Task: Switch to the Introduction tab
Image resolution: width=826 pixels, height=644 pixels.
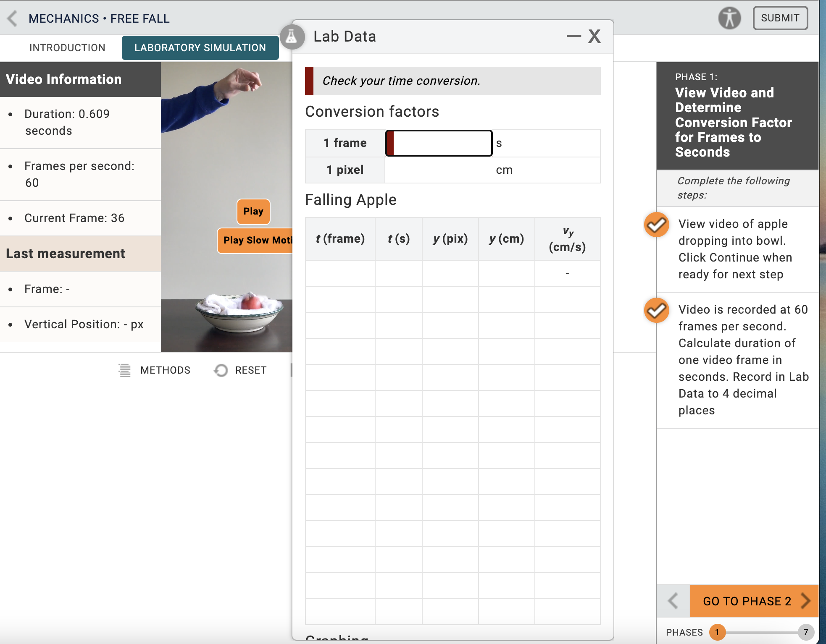Action: 67,48
